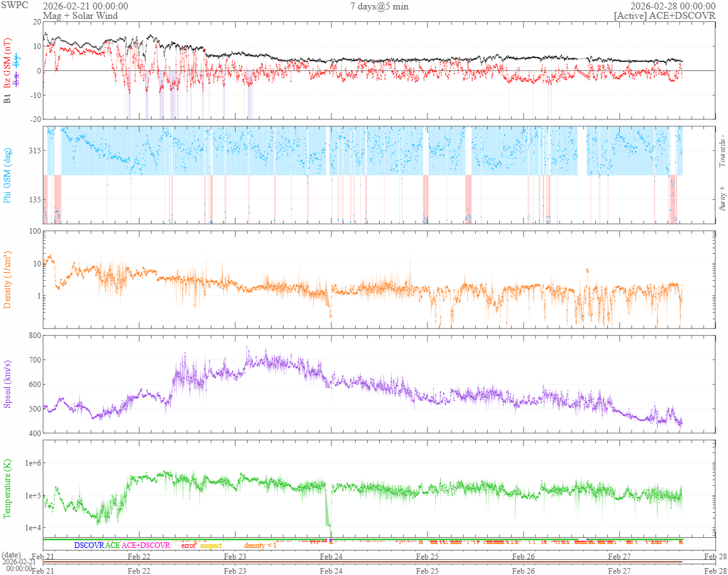This screenshot has height=575, width=728.
Task: Click the red 'error' legend marker
Action: (189, 545)
